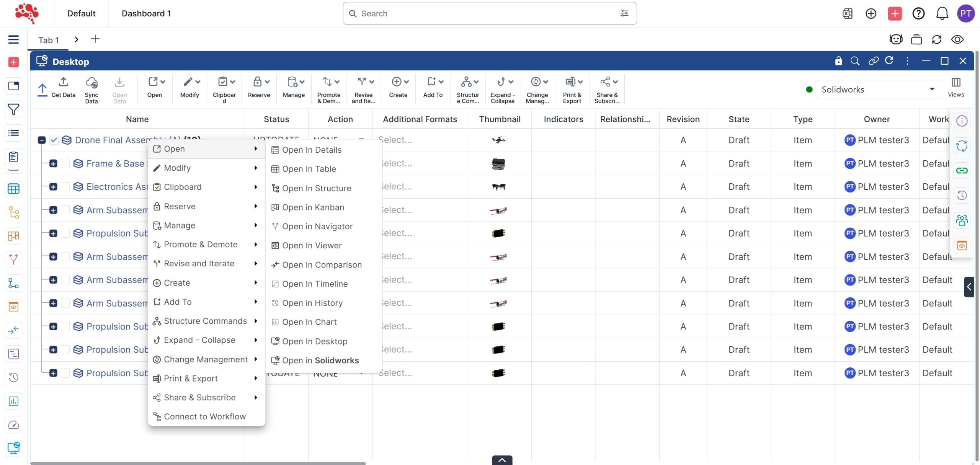Click the hamburger menu icon at top left
Viewport: 980px width, 465px height.
pyautogui.click(x=13, y=39)
